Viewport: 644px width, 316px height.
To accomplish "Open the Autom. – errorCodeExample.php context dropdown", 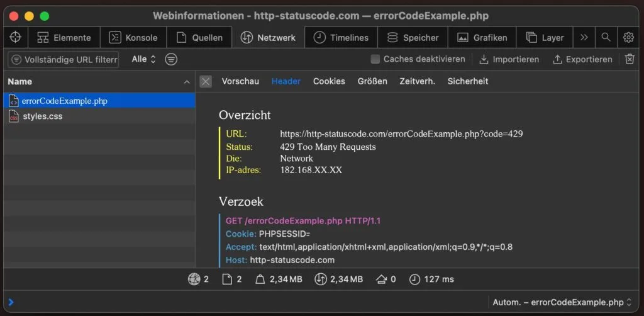I will (562, 302).
